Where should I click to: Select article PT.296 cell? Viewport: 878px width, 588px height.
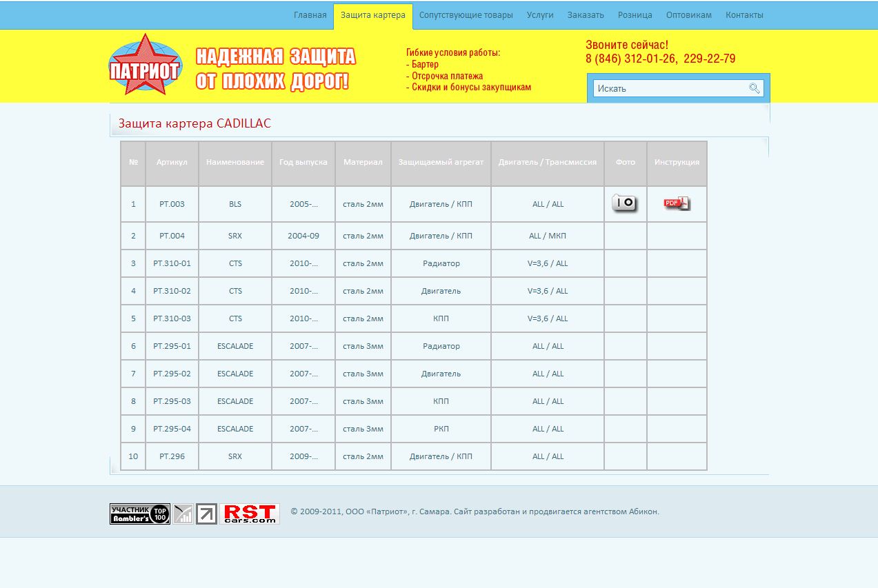(x=172, y=456)
